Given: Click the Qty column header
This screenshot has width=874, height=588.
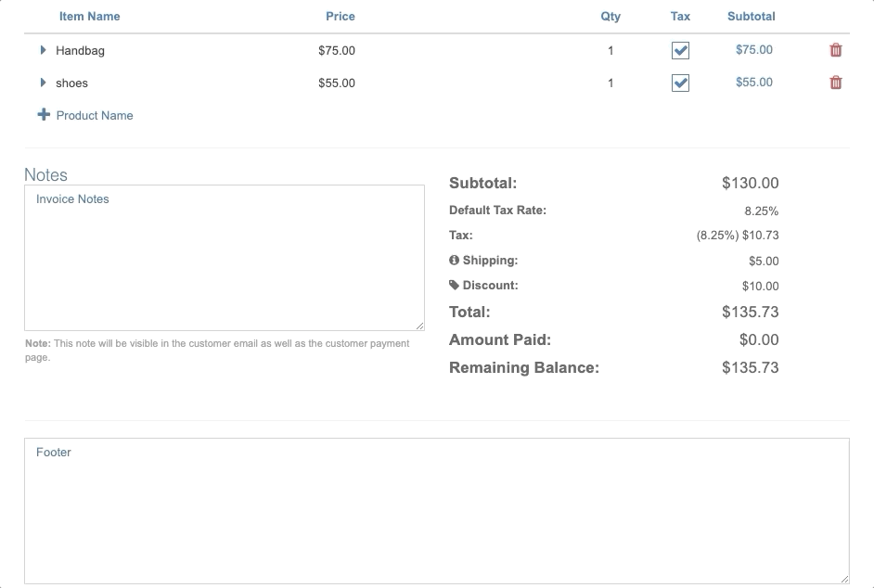Looking at the screenshot, I should 611,16.
